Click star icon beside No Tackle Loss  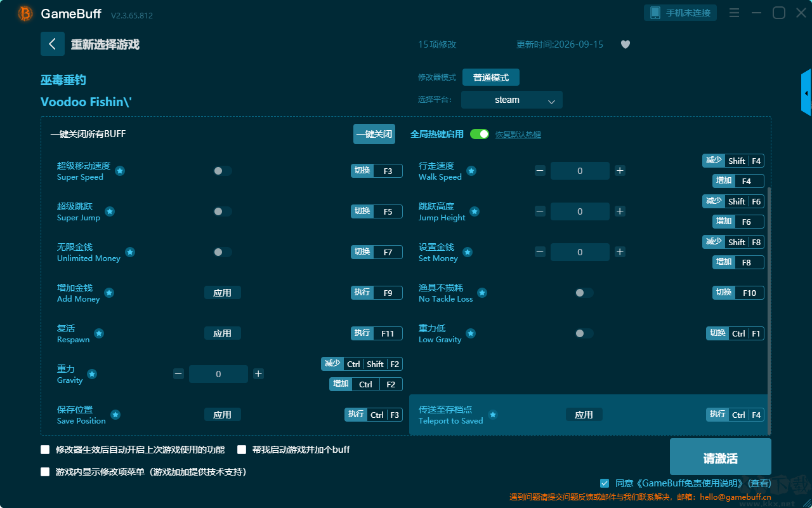coord(482,293)
